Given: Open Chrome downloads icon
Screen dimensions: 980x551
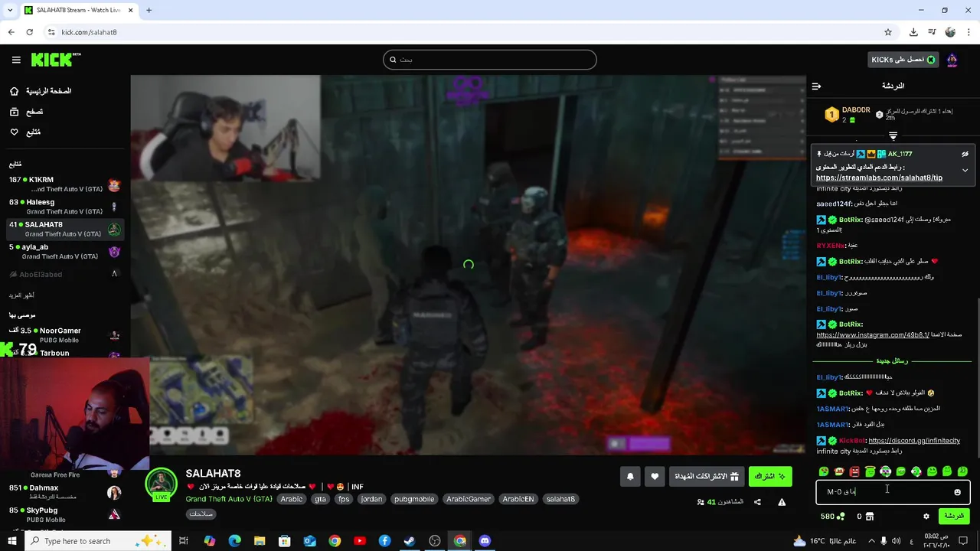Looking at the screenshot, I should coord(913,32).
